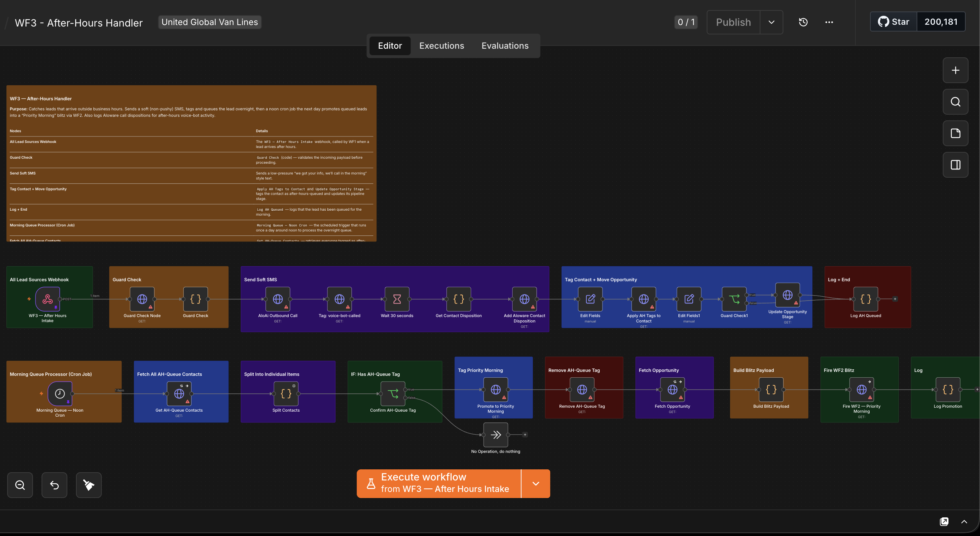Select the IF: Has AH-Queue Tag label
This screenshot has height=536, width=980.
click(375, 374)
